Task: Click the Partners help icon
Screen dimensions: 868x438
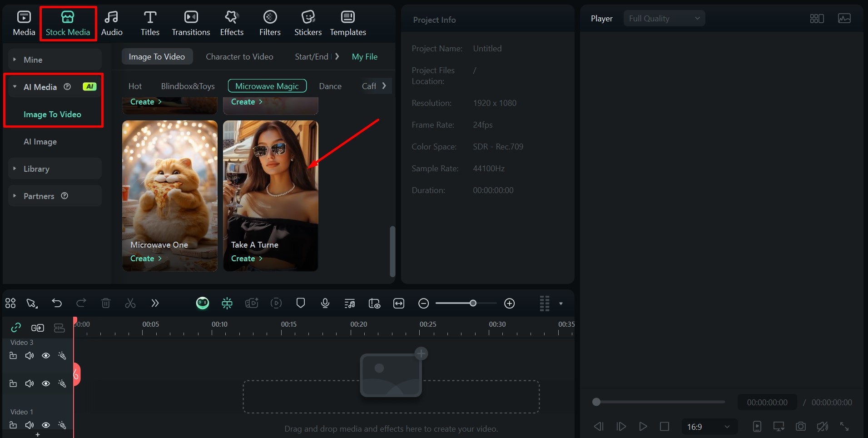Action: click(x=64, y=195)
